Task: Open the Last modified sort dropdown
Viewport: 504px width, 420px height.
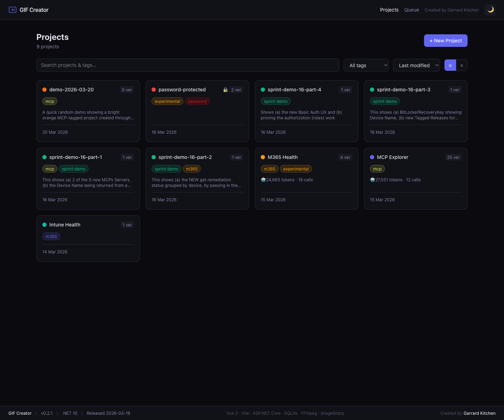Action: 416,65
